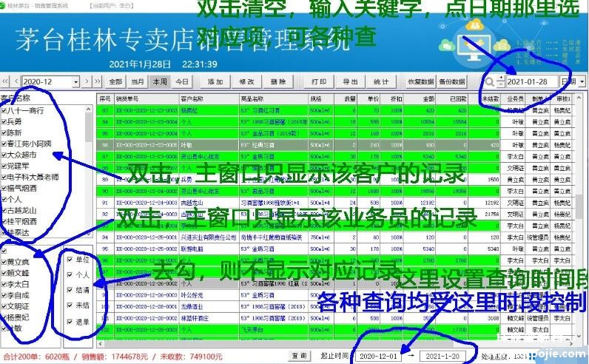Image resolution: width=589 pixels, height=364 pixels.
Task: Show all records with 全部
Action: [115, 81]
